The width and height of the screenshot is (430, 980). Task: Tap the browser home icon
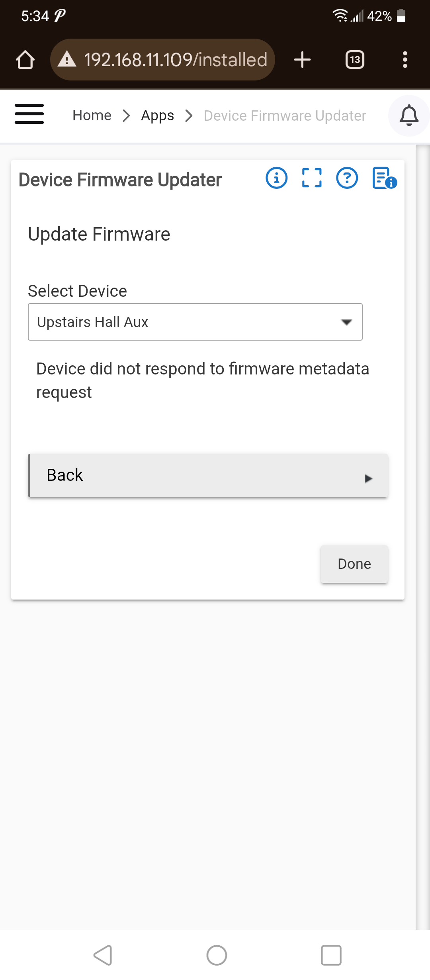click(25, 60)
